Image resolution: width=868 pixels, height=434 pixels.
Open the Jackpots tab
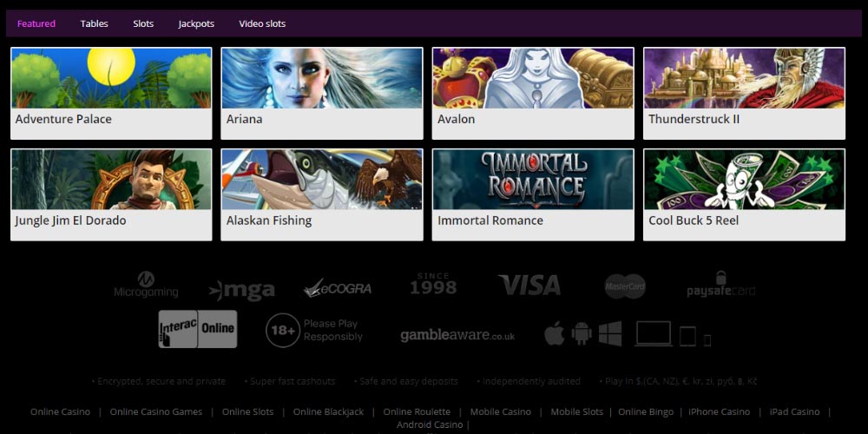pyautogui.click(x=196, y=23)
